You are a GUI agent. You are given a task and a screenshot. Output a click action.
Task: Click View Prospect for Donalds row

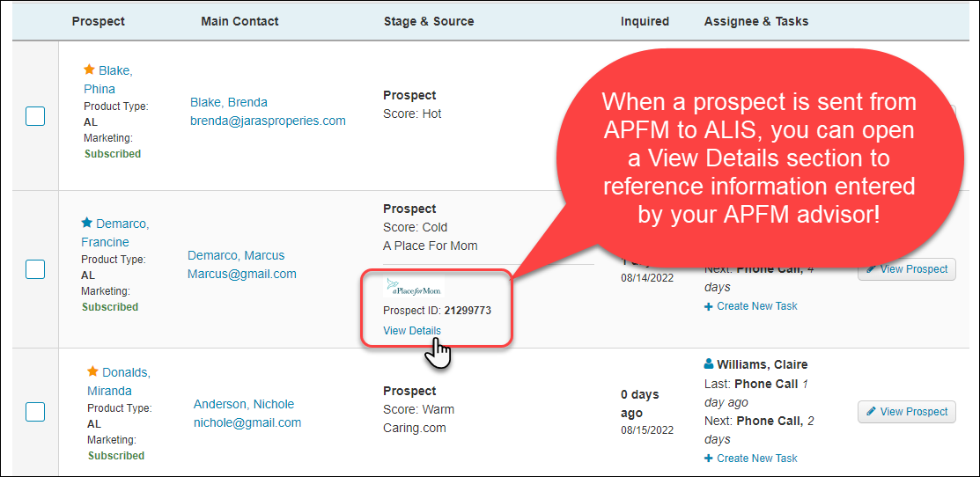pos(906,412)
